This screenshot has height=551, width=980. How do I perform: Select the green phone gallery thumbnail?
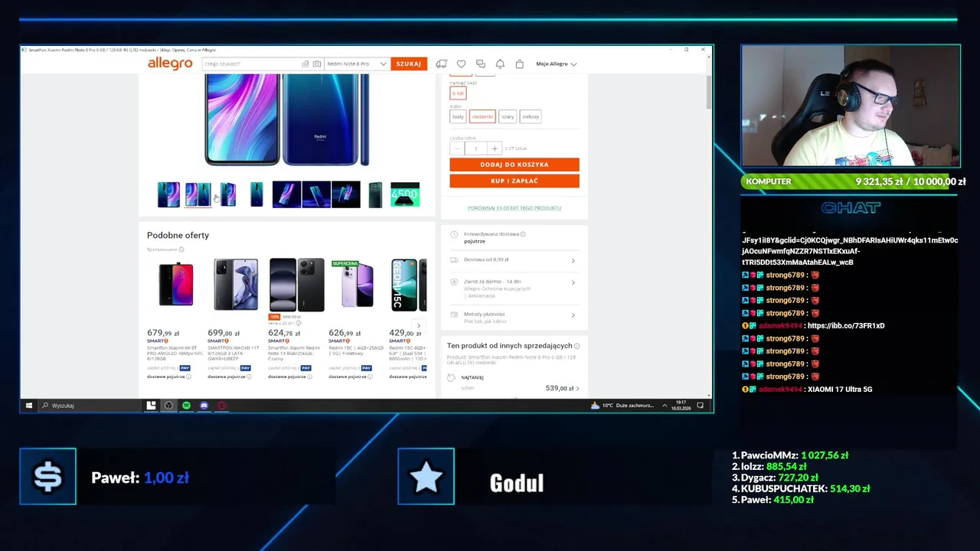click(x=374, y=194)
